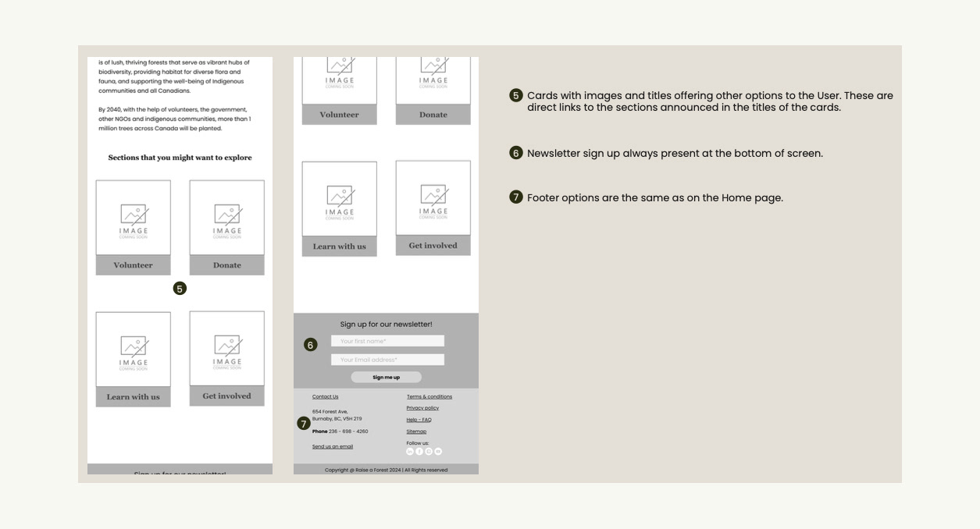Click the Send us an email link

pyautogui.click(x=333, y=446)
